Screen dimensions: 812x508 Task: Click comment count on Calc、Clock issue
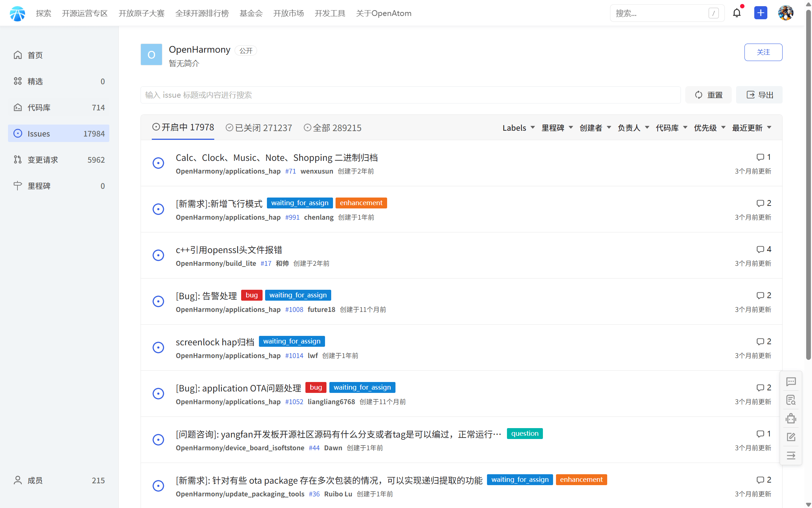point(764,157)
